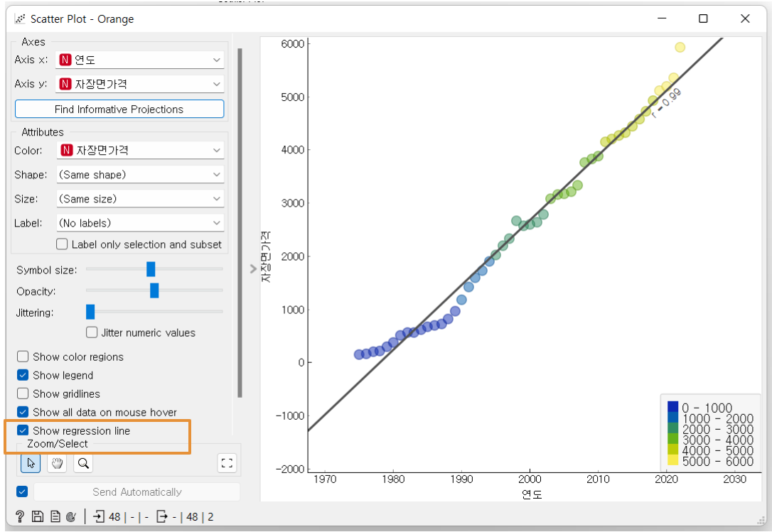Screen dimensions: 772x532
Task: Uncheck Show all data on mouse hover
Action: click(23, 412)
